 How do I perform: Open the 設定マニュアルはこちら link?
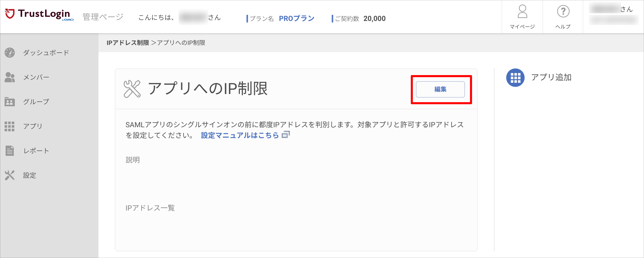pyautogui.click(x=240, y=135)
